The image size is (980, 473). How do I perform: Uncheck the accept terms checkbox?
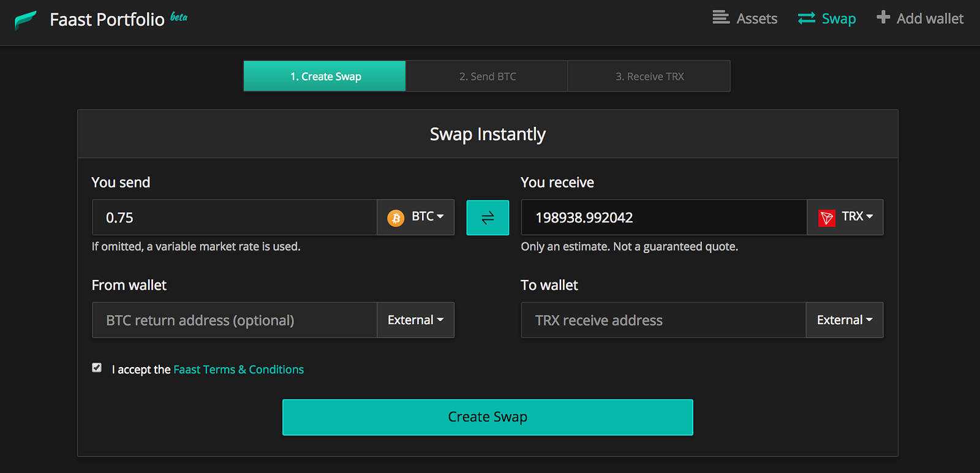[x=97, y=368]
